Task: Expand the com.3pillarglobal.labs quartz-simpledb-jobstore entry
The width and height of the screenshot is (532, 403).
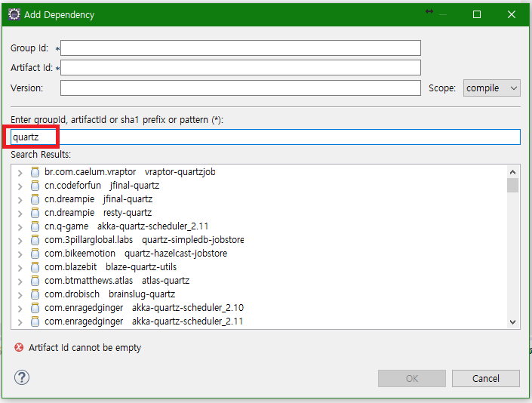Action: tap(20, 241)
